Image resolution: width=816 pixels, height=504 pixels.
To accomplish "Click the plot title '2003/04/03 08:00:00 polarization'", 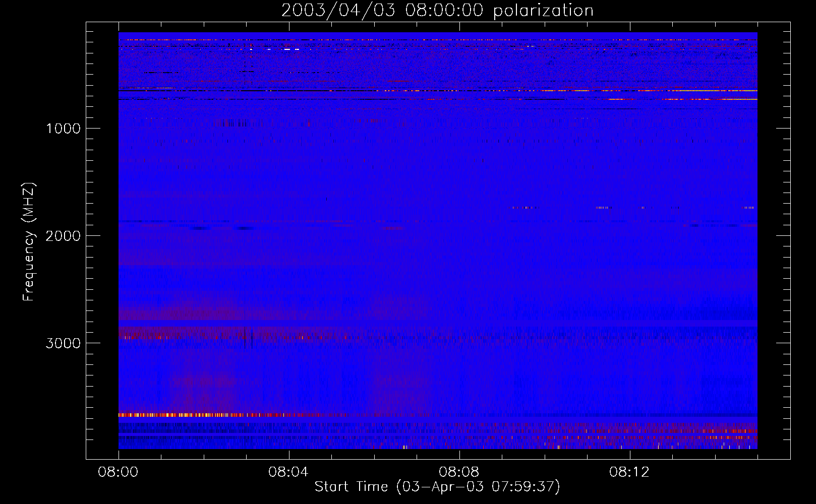I will click(437, 11).
